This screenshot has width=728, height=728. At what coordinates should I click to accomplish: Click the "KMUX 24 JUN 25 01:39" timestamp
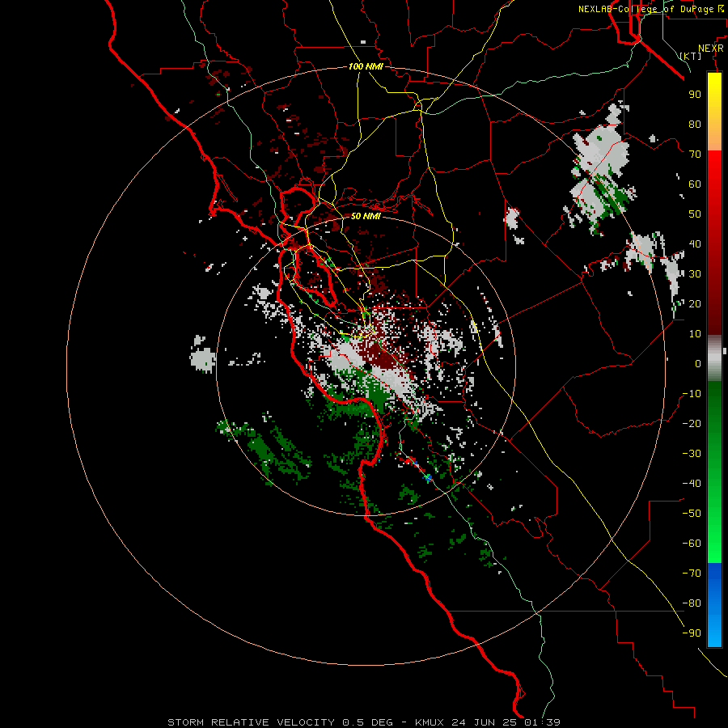488,722
